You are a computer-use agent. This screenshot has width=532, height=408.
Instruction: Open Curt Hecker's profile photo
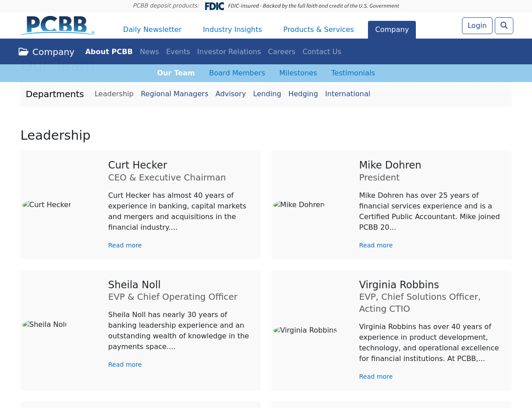[x=47, y=204]
